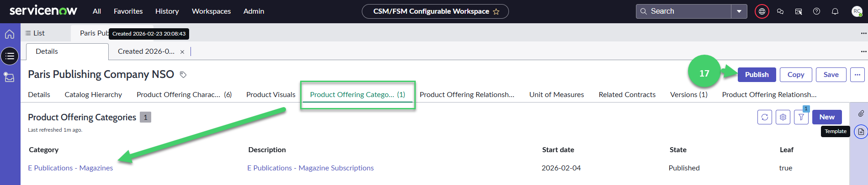Click the Published state cell
Viewport: 868px width, 185px height.
[x=684, y=168]
